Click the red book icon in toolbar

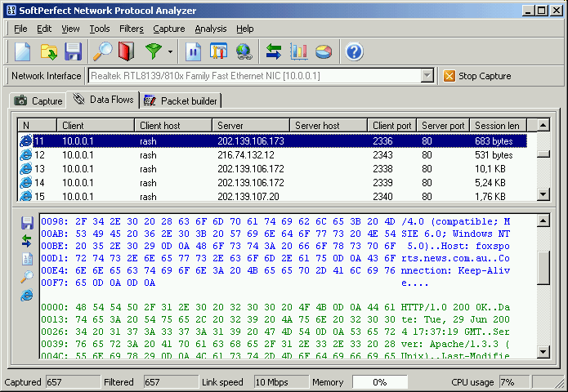(x=125, y=52)
